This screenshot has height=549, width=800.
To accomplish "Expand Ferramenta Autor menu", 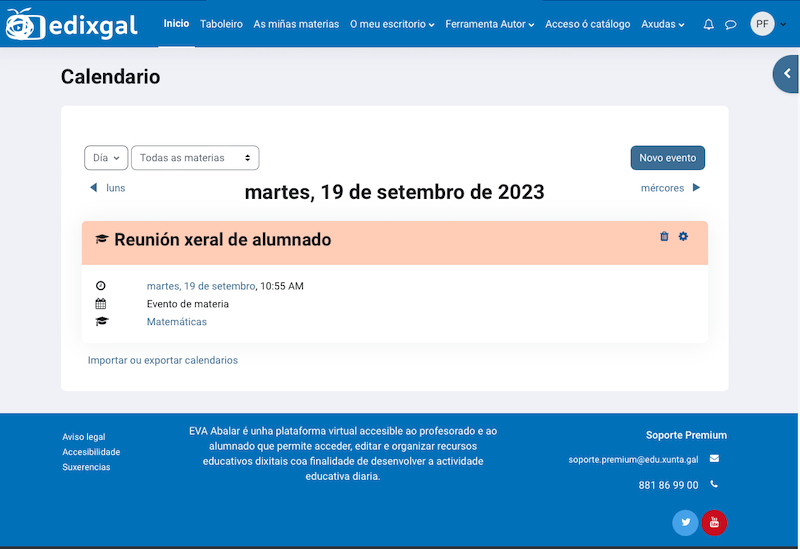I will coord(489,24).
